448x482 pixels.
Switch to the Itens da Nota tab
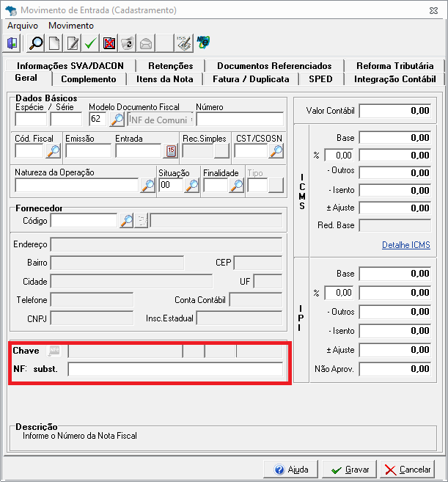166,79
